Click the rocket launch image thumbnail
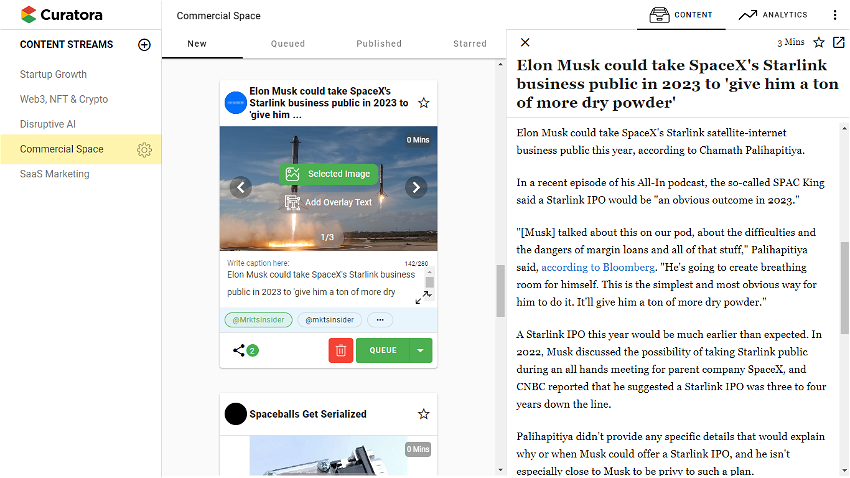The width and height of the screenshot is (850, 478). click(x=329, y=189)
